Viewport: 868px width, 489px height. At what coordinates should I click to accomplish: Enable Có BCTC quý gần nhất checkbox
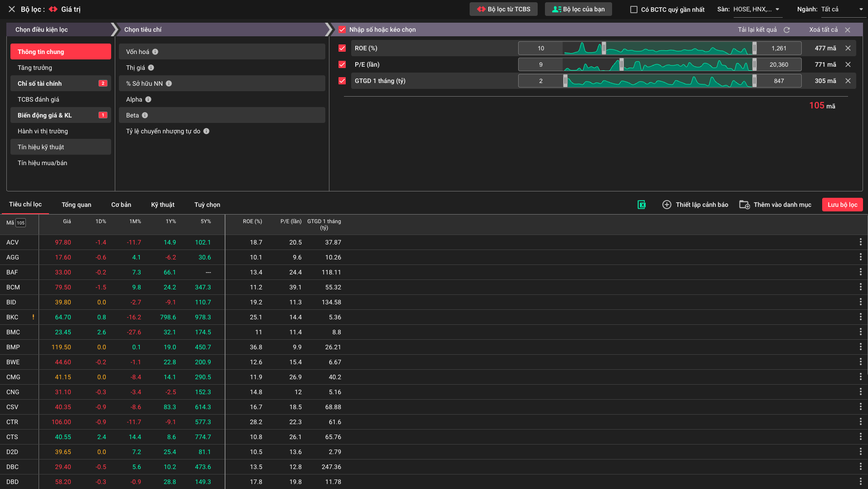tap(634, 10)
